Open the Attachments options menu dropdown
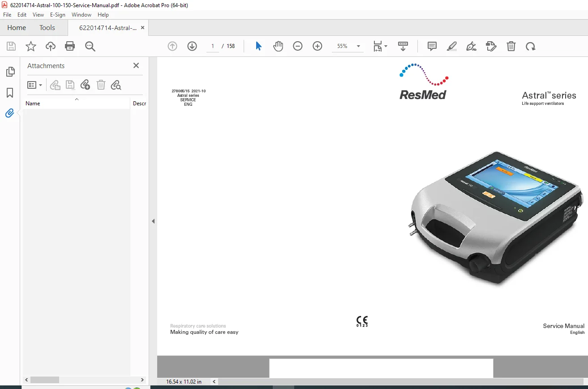The image size is (588, 389). [x=34, y=85]
